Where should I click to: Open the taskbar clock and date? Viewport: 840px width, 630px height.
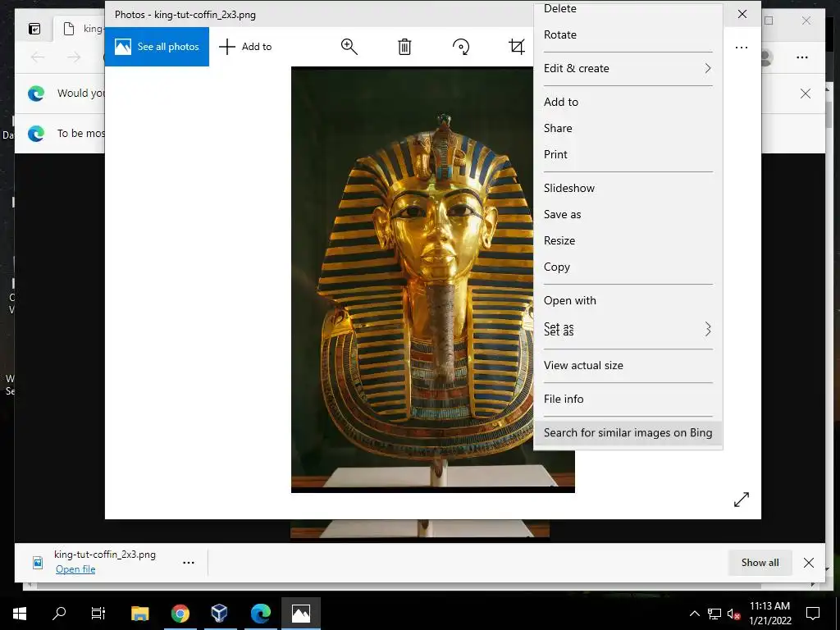(769, 614)
